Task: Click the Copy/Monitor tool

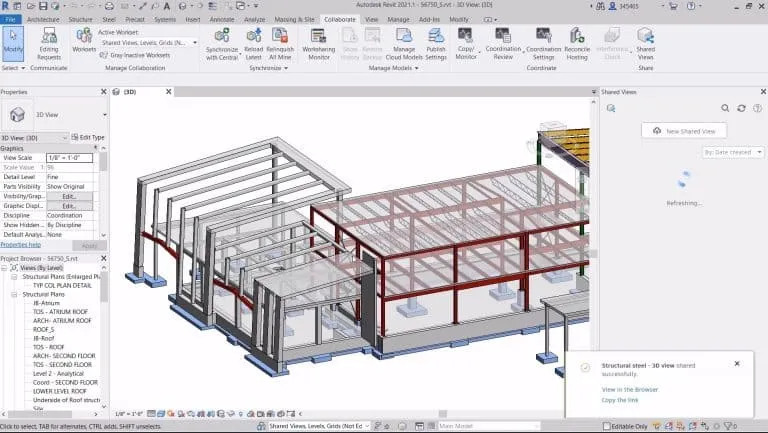Action: (x=465, y=44)
